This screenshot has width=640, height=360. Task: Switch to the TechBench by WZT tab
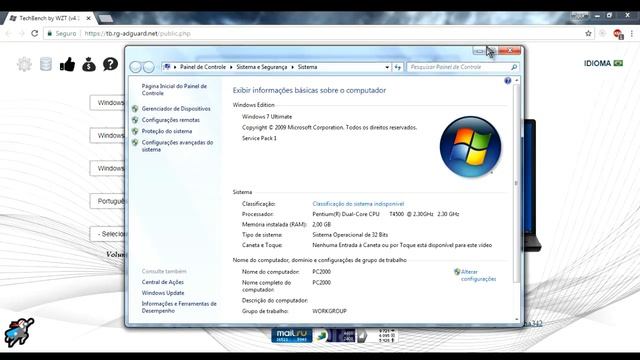49,18
